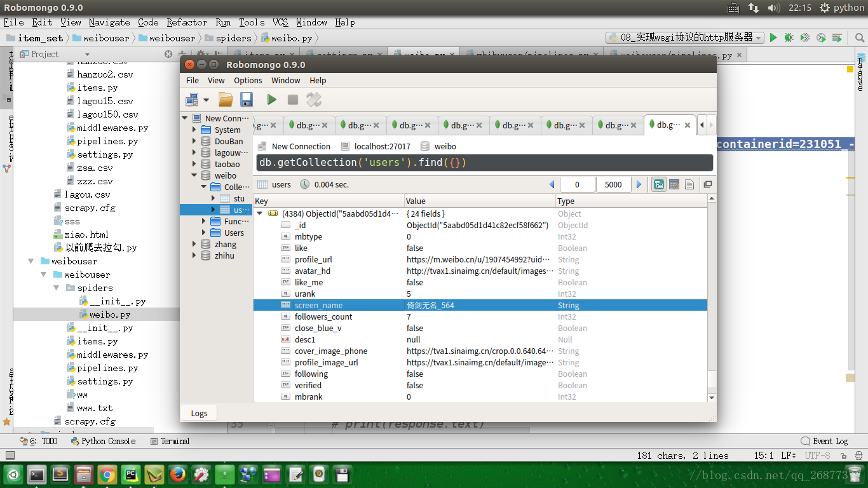Click the PyCharm green Run icon
The height and width of the screenshot is (488, 868).
[773, 37]
